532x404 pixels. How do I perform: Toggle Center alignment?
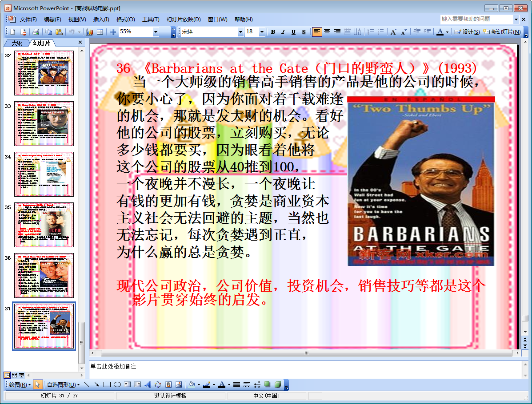(327, 32)
